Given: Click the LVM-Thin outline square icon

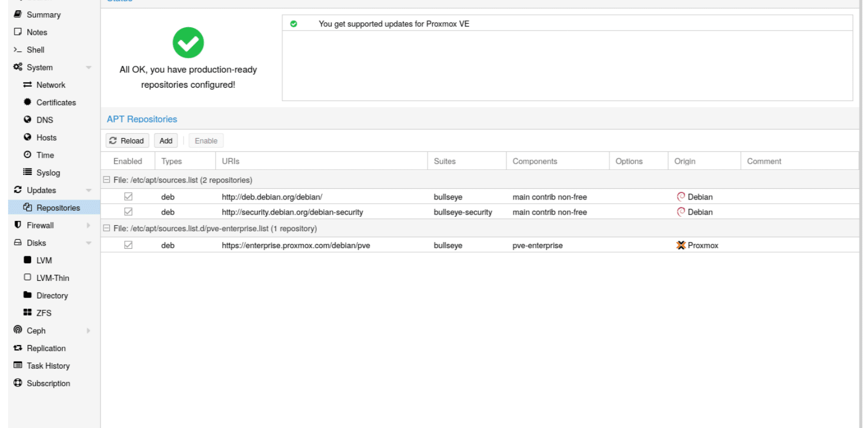Looking at the screenshot, I should click(x=27, y=278).
